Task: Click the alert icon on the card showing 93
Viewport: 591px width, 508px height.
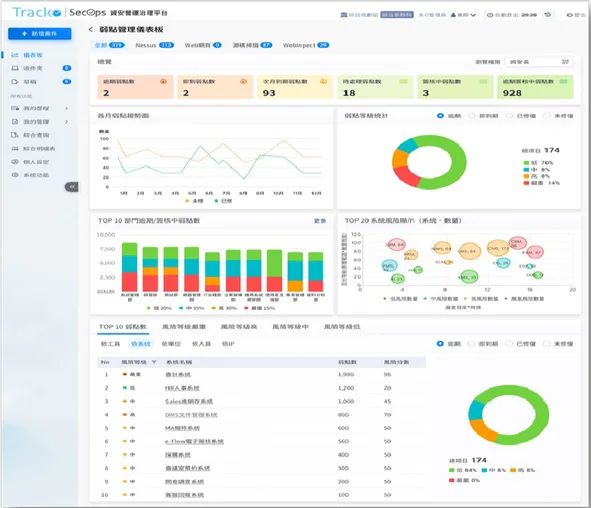Action: click(323, 81)
